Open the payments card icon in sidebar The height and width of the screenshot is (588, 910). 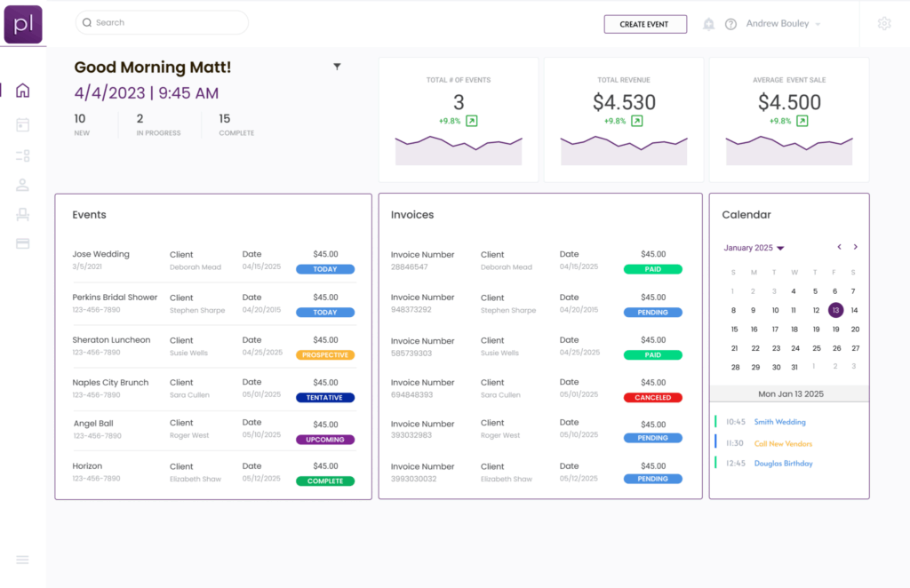pos(23,243)
